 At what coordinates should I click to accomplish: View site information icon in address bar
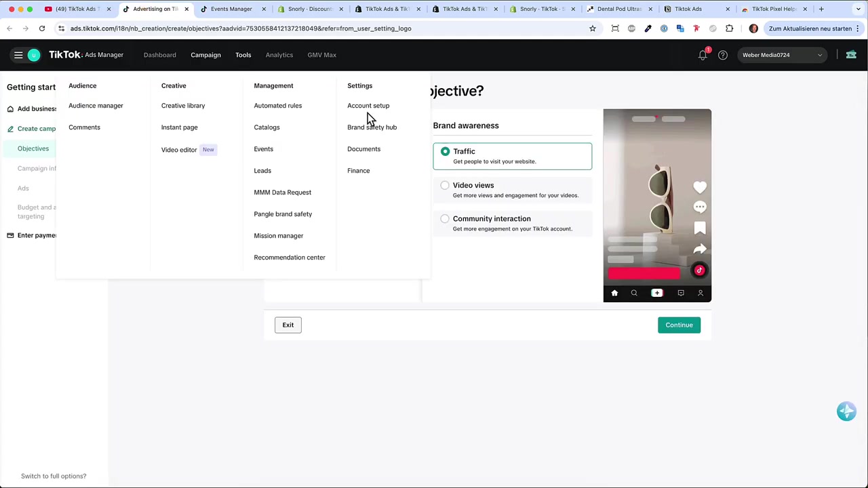pyautogui.click(x=62, y=28)
